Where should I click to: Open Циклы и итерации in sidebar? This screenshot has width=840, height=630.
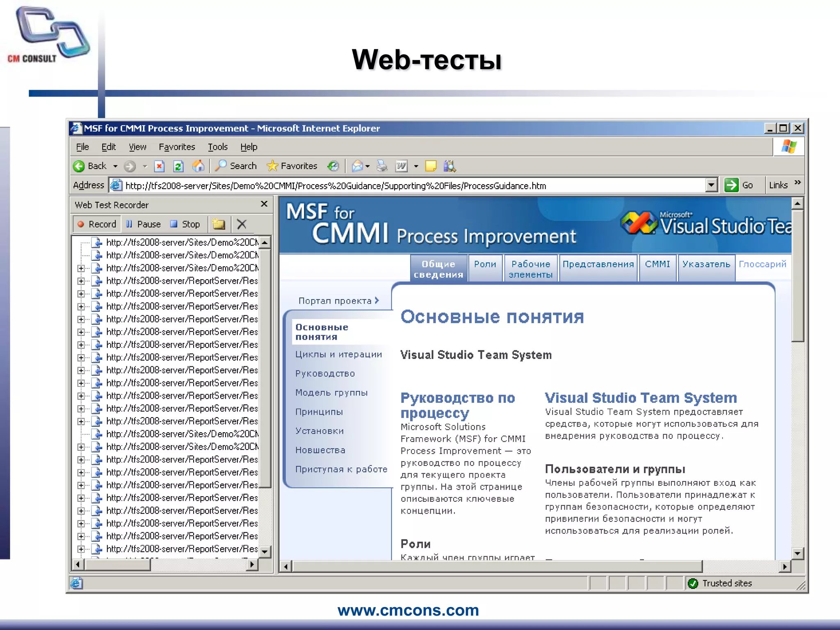[x=338, y=354]
